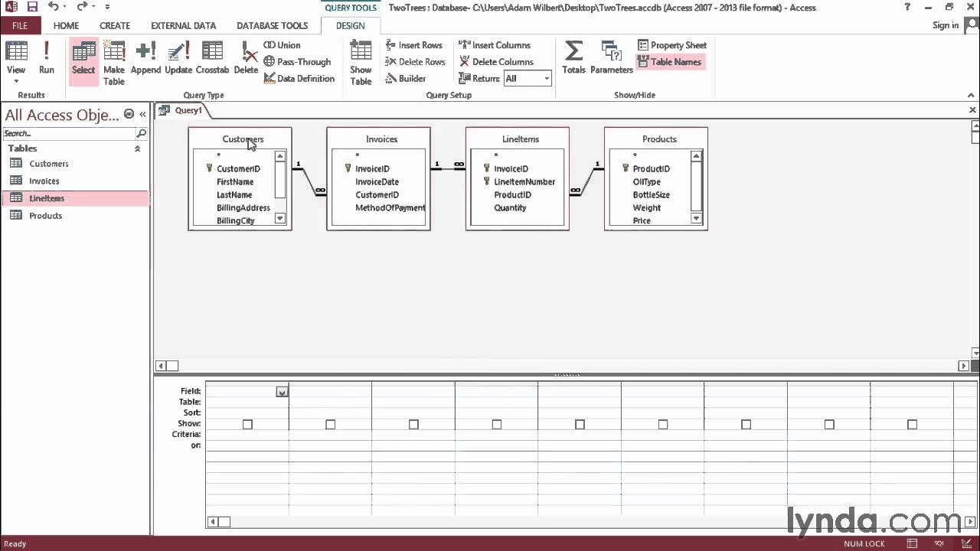The width and height of the screenshot is (980, 551).
Task: Open the Property Sheet
Action: pos(671,45)
